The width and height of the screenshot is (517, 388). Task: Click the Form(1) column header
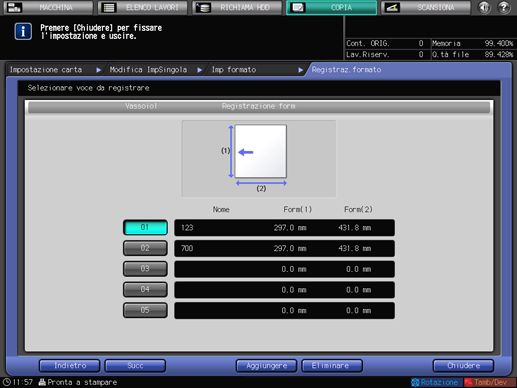click(298, 209)
